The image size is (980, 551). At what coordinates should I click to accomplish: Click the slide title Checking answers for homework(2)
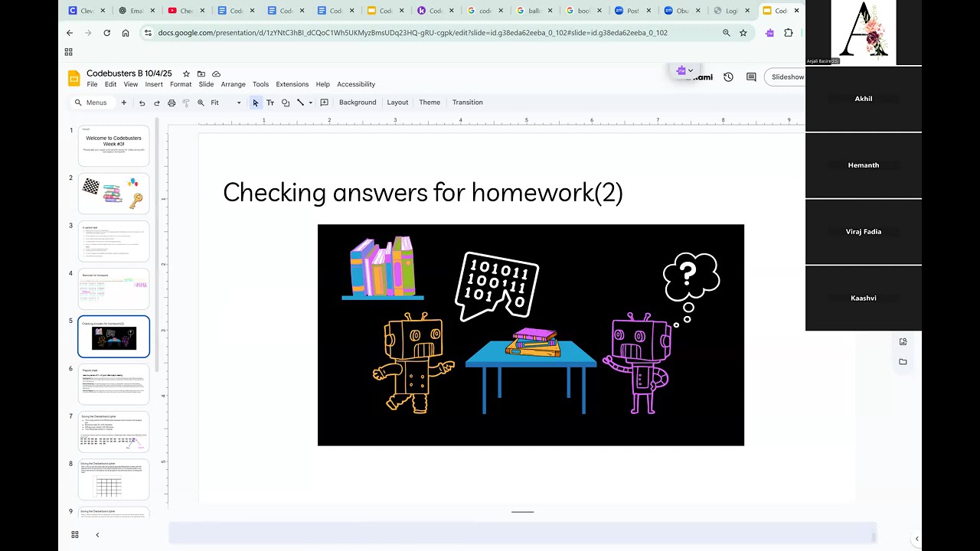click(423, 193)
